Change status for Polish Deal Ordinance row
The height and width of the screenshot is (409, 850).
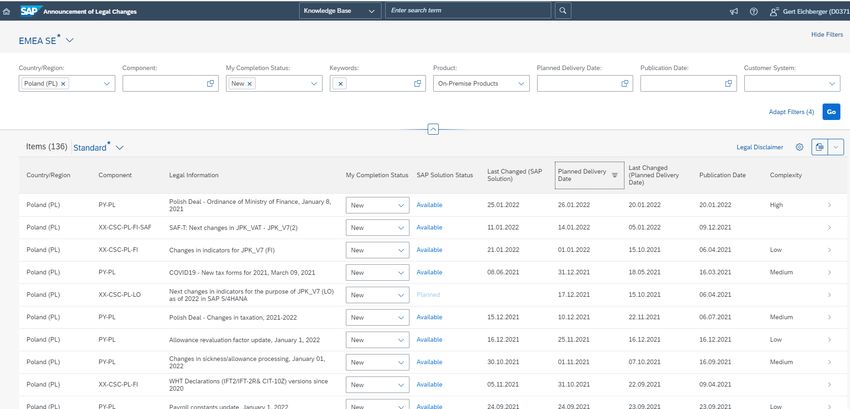tap(377, 205)
